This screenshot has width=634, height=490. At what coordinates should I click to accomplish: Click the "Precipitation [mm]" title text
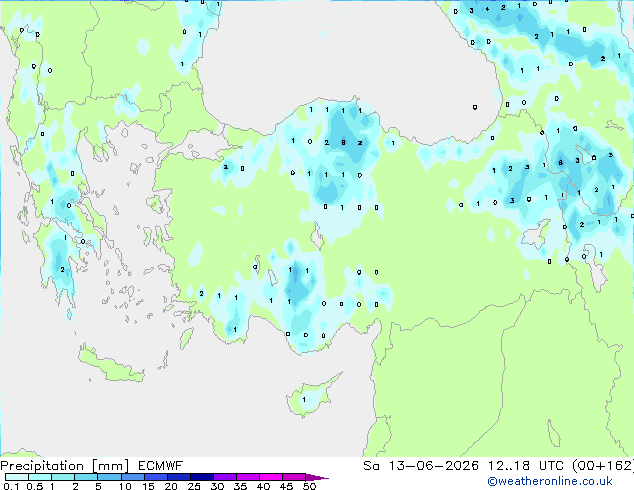[x=64, y=466]
